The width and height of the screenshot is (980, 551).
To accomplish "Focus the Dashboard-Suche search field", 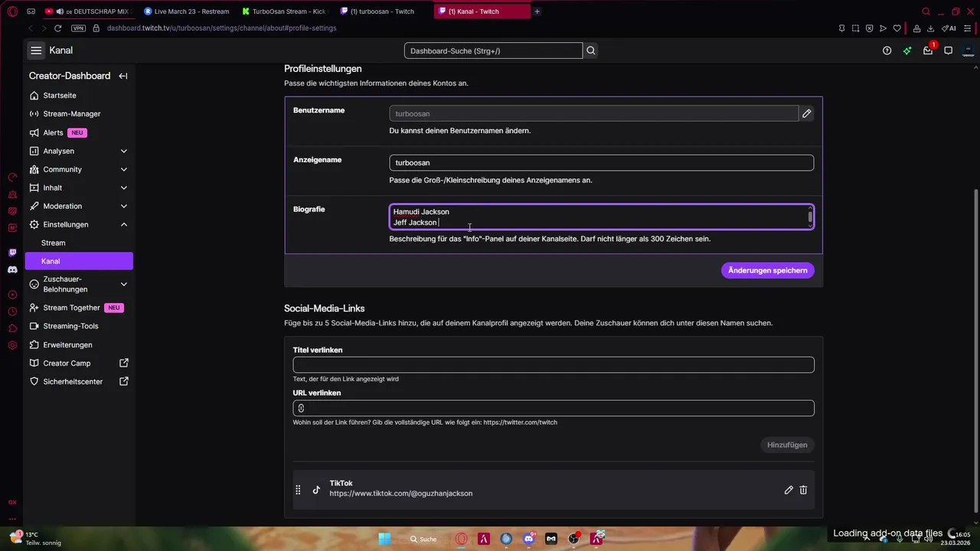I will (493, 51).
